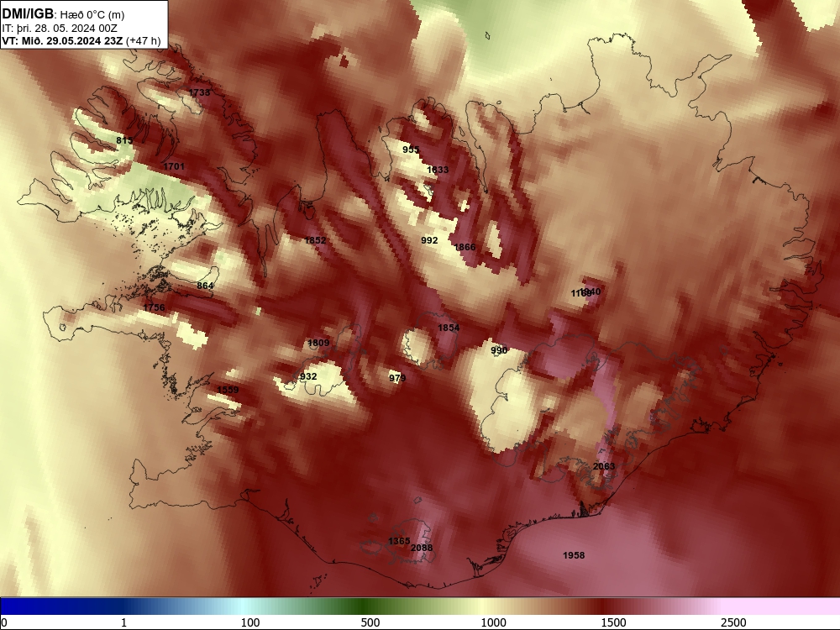This screenshot has height=630, width=840.
Task: Click the 1733 value label
Action: (199, 92)
